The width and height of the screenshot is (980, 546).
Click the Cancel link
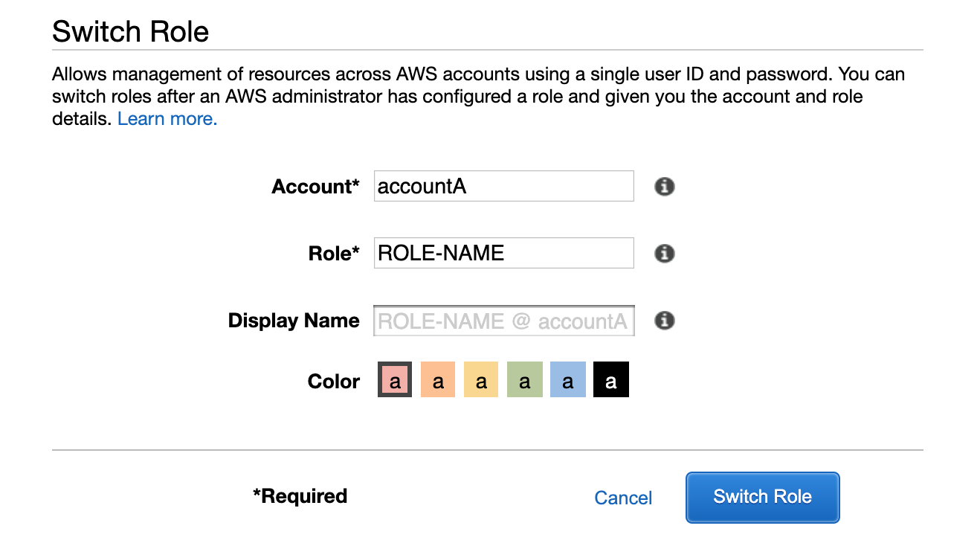(623, 498)
